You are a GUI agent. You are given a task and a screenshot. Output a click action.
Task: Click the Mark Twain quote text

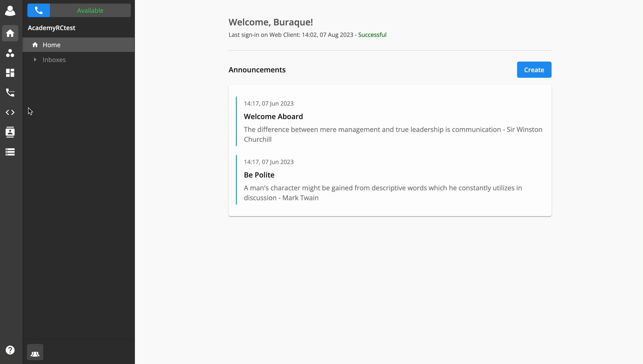383,193
